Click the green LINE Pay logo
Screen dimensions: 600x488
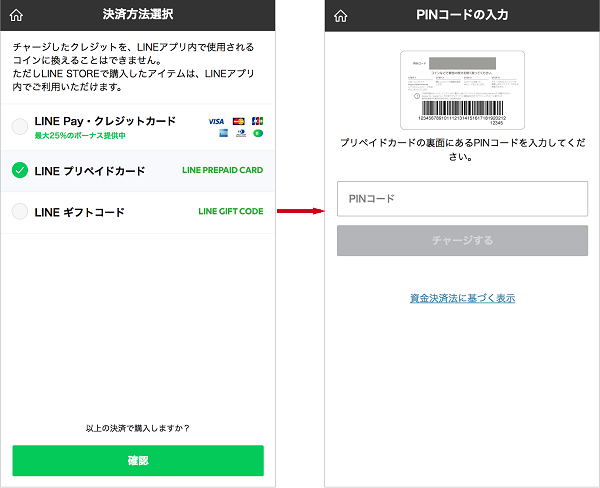pyautogui.click(x=258, y=133)
